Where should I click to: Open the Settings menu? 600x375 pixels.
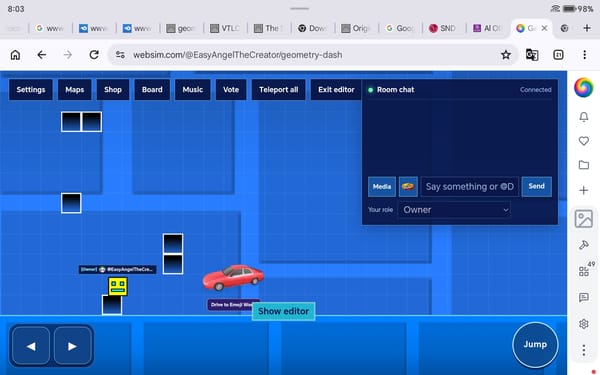31,90
